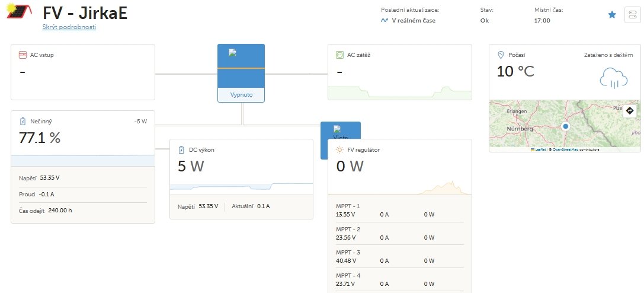644x293 pixels.
Task: Click the blue location marker on map
Action: [x=566, y=126]
